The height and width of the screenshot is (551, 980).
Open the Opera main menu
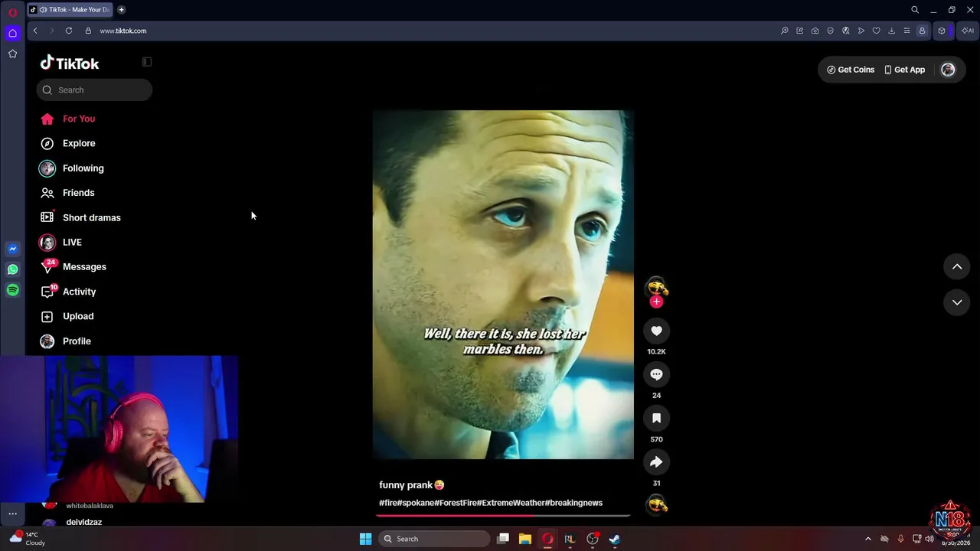point(12,11)
